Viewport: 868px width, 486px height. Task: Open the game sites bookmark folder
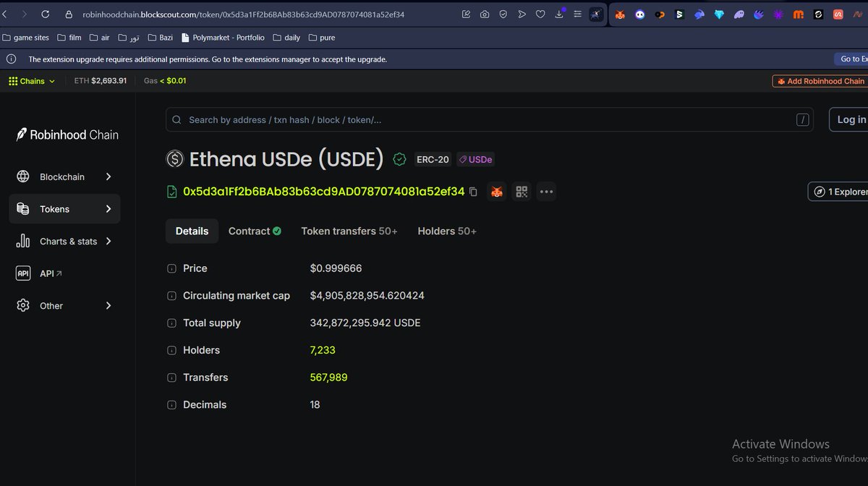(26, 38)
